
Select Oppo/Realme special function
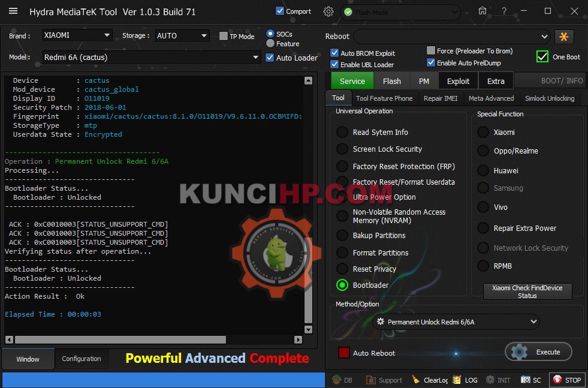(x=483, y=151)
